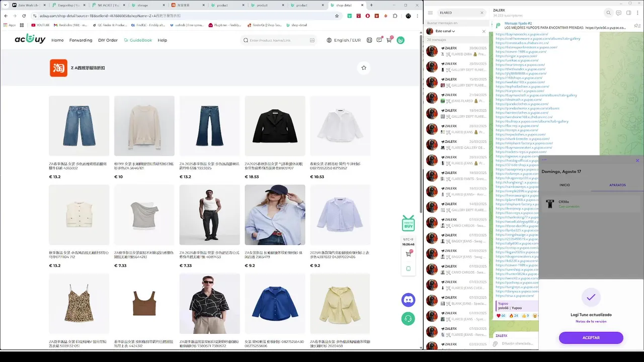Open the Home menu on acbuy

tap(57, 40)
